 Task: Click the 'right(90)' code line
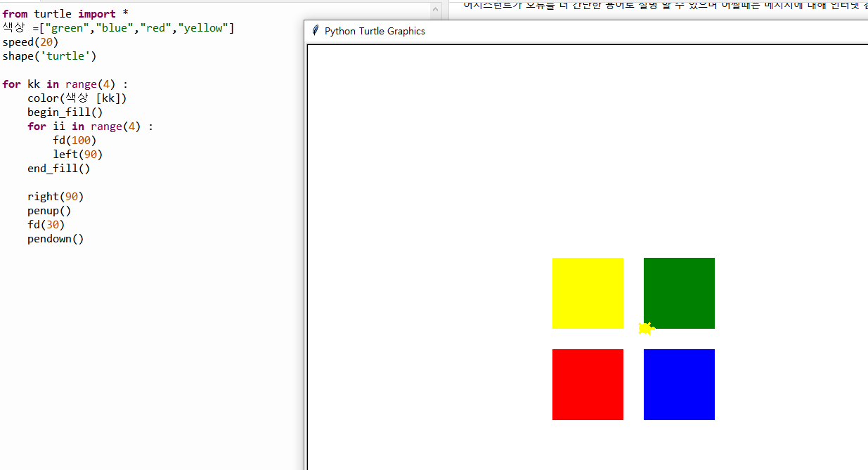pos(56,197)
